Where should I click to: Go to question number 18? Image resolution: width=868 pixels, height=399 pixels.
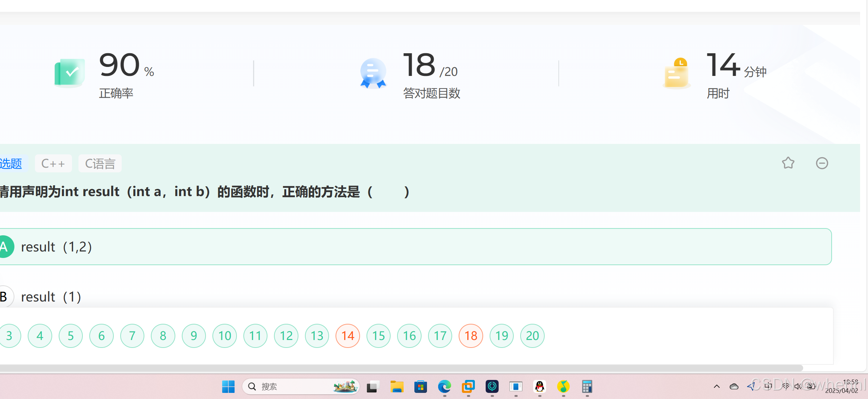pos(471,336)
